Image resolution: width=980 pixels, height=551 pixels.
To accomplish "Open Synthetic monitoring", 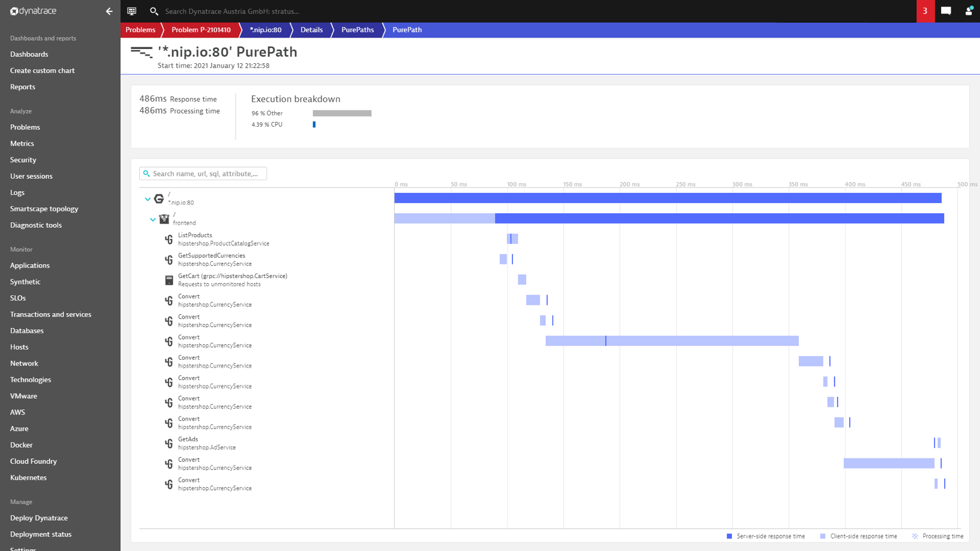I will click(x=25, y=282).
